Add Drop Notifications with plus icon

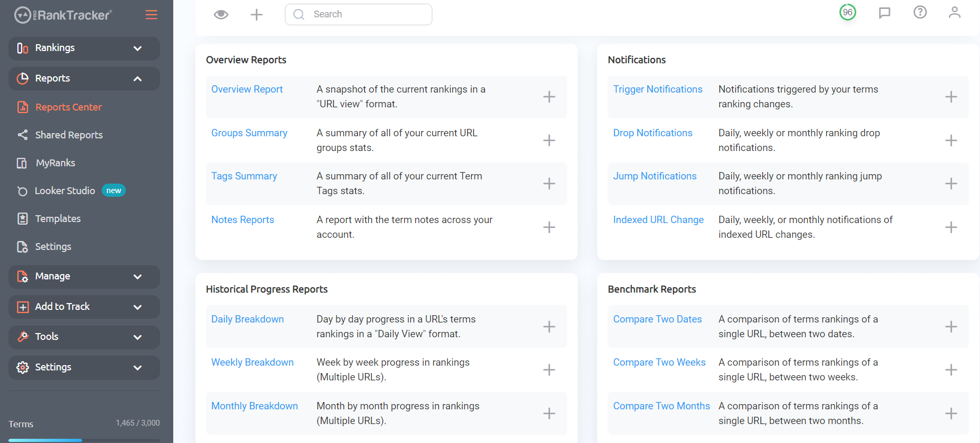pyautogui.click(x=951, y=140)
